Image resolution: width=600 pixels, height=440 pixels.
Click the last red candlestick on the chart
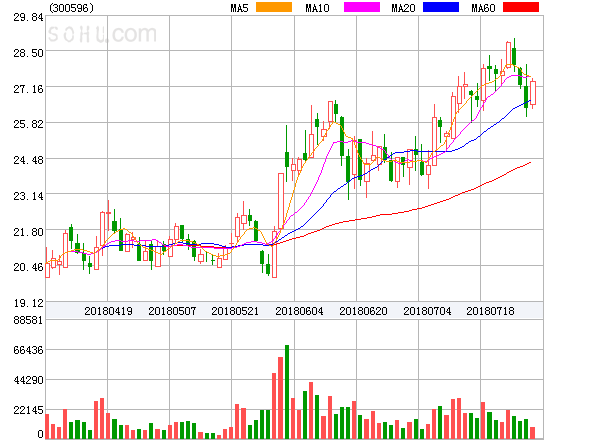click(x=533, y=93)
